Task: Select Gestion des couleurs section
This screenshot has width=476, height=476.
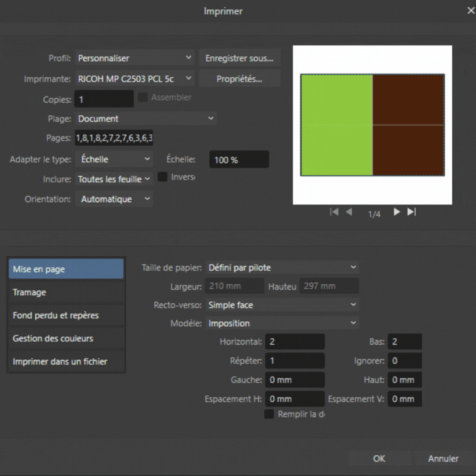Action: tap(66, 338)
